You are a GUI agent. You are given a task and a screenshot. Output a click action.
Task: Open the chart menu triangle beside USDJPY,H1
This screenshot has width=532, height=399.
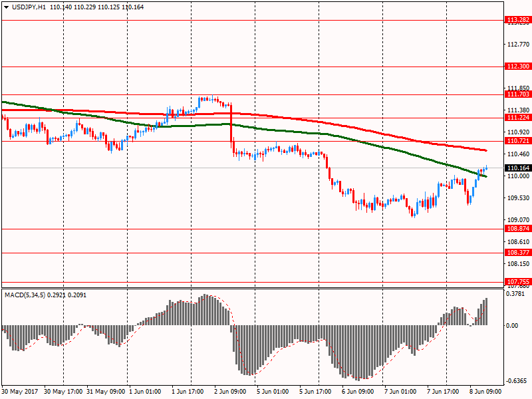[x=7, y=7]
